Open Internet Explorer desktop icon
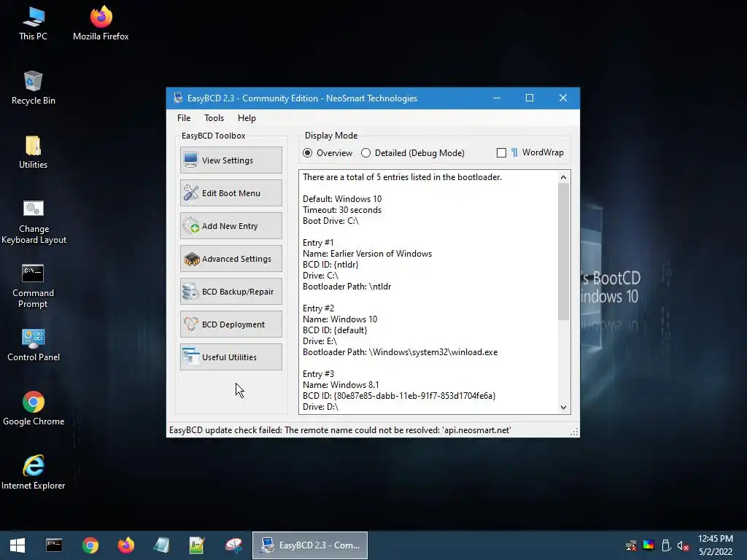Viewport: 747px width, 560px height. pyautogui.click(x=34, y=472)
